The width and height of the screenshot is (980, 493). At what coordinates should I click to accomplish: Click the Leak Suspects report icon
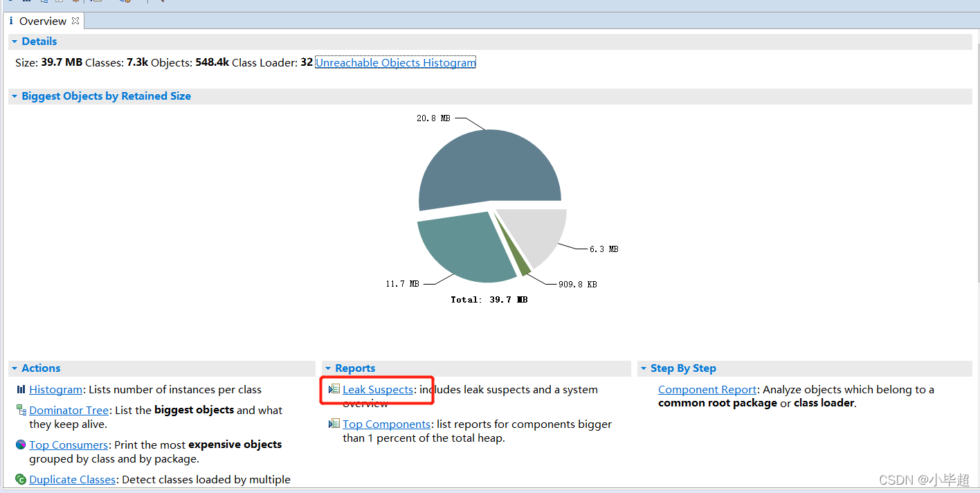[334, 389]
